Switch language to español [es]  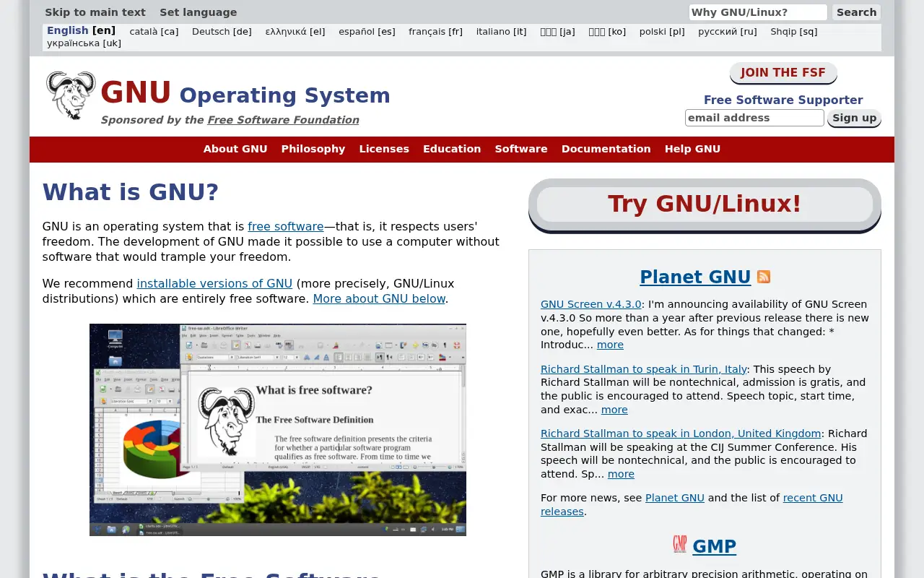367,32
